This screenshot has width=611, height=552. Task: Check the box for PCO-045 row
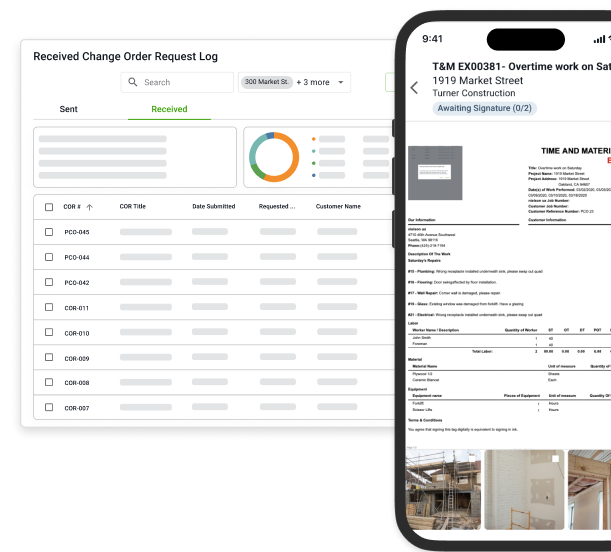48,232
